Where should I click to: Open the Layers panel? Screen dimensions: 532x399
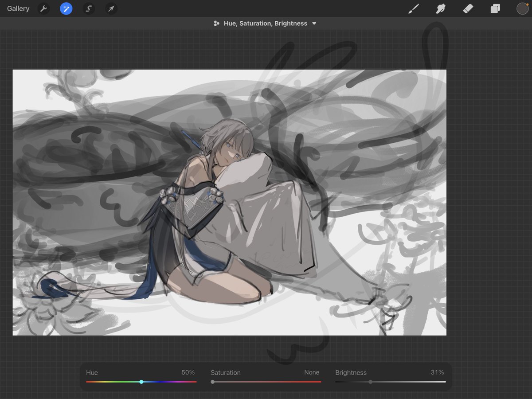tap(495, 8)
